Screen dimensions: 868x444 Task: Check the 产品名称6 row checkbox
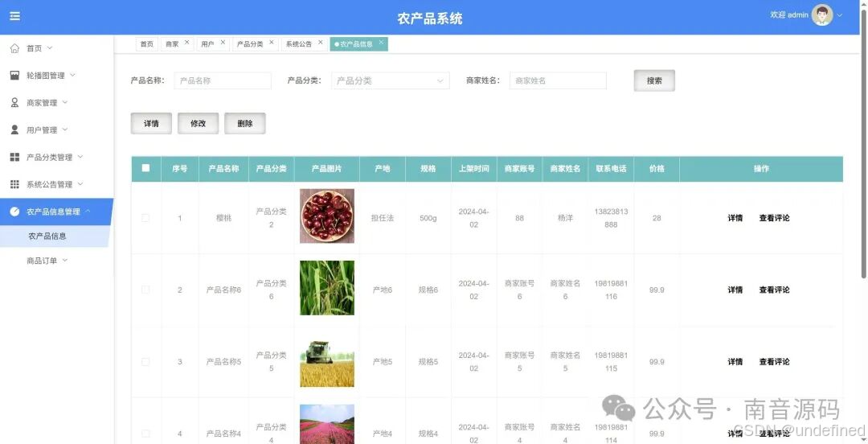click(145, 290)
